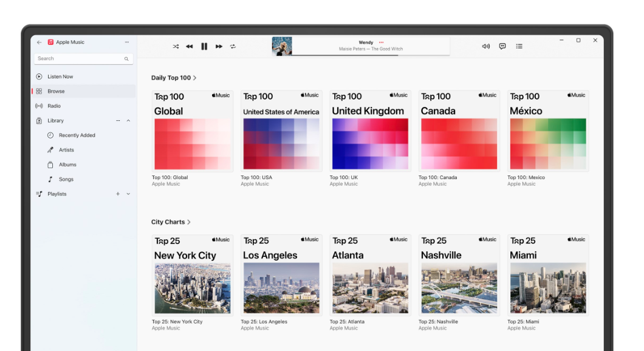Click the 'Top 100: Mexico' caption

(x=526, y=177)
